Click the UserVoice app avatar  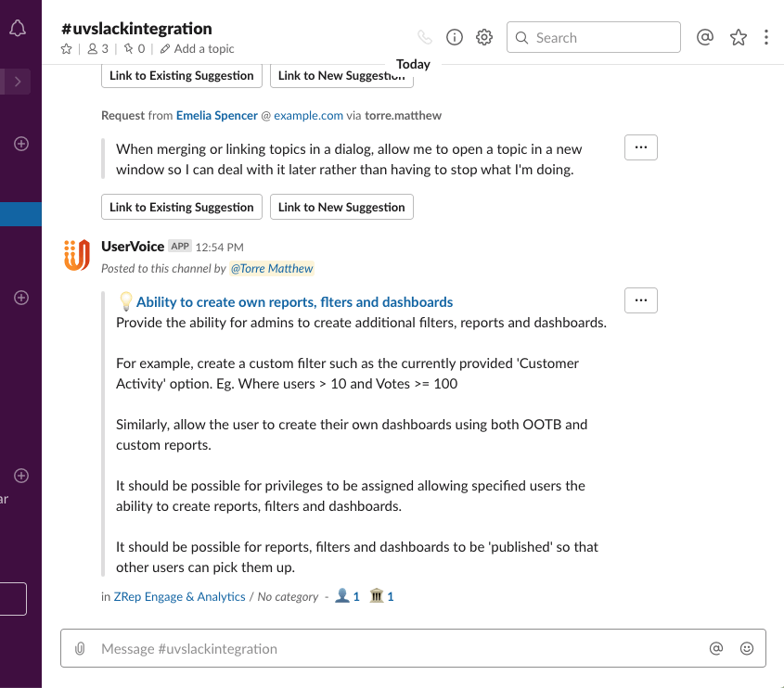(x=77, y=255)
